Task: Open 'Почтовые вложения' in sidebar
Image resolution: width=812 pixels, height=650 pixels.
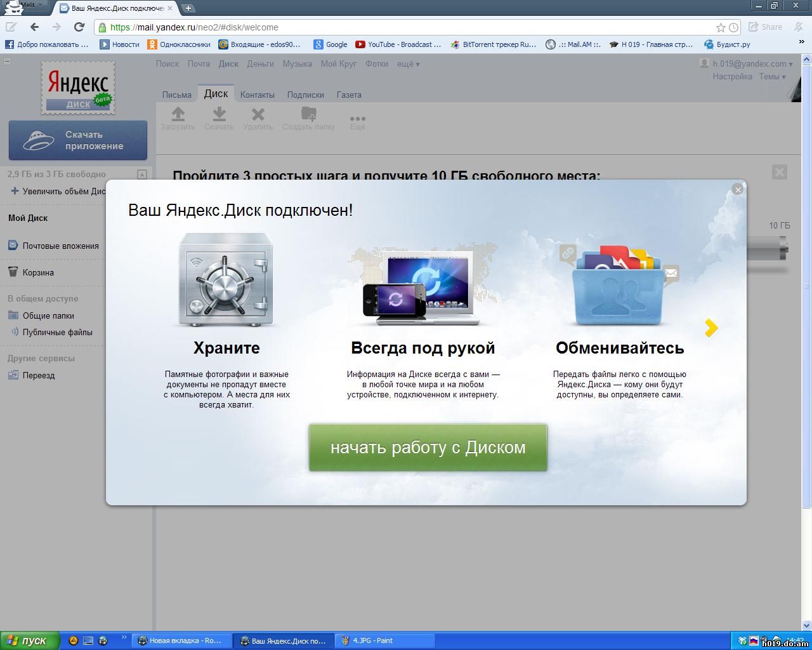Action: [54, 246]
